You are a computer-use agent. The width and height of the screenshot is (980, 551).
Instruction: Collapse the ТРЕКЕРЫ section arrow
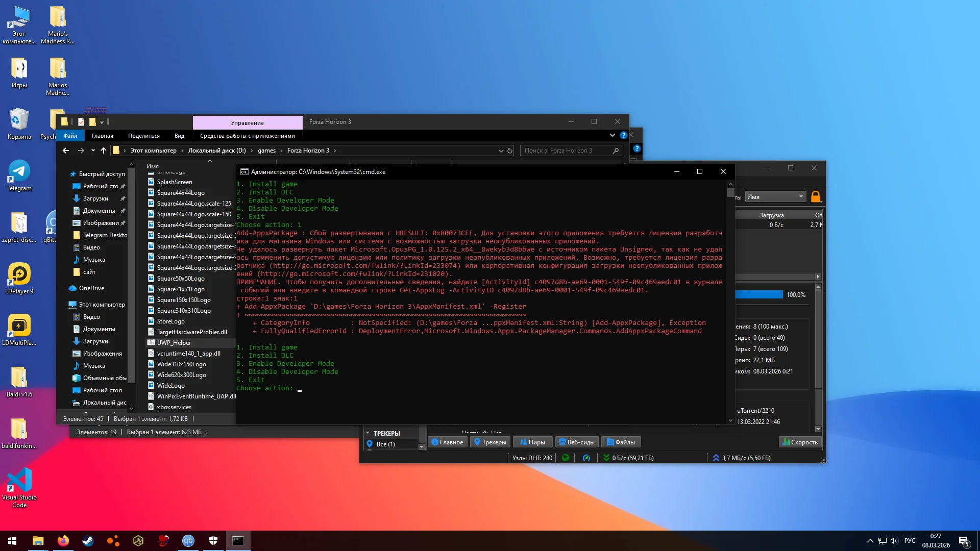(x=367, y=433)
